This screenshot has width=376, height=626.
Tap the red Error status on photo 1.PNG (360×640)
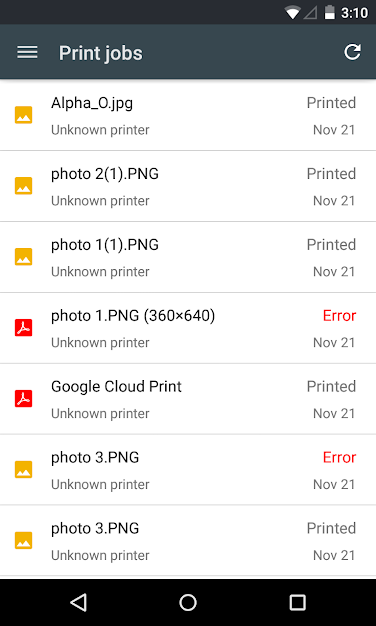[x=339, y=316]
